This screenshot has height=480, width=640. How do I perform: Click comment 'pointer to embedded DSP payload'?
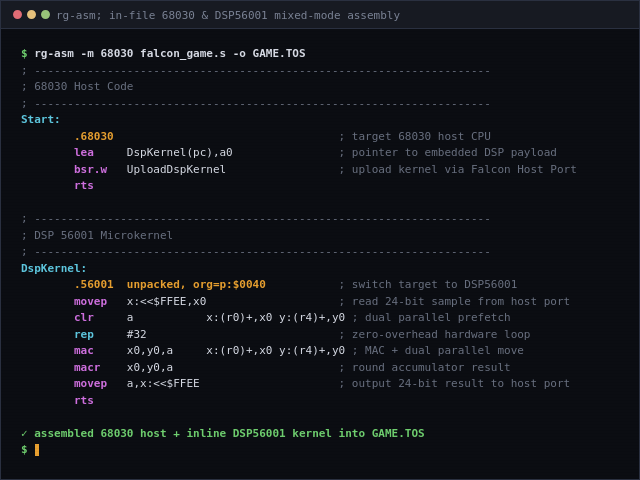click(454, 153)
